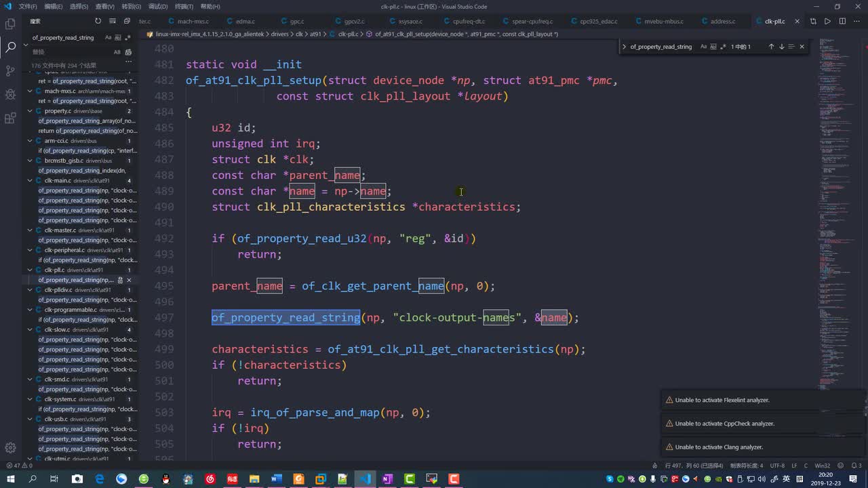
Task: Open the 编辑(E) menu
Action: (54, 6)
